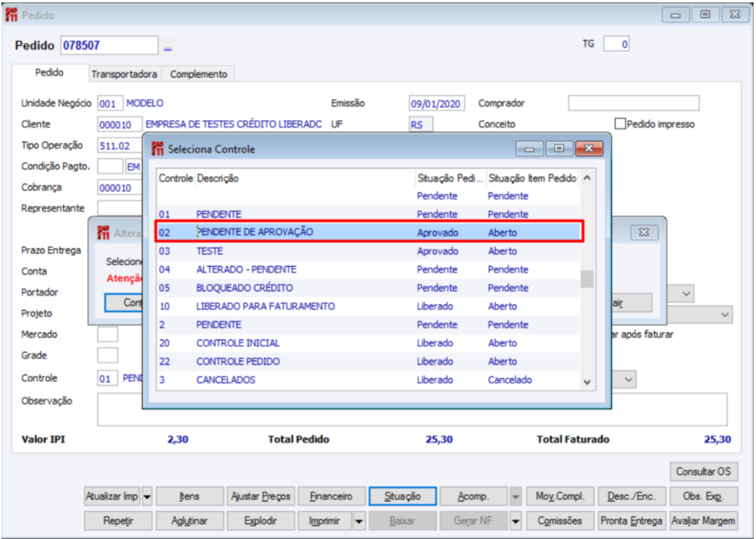The height and width of the screenshot is (539, 756).
Task: Select row 04 ALTERADO - PENDENTE
Action: pos(369,269)
